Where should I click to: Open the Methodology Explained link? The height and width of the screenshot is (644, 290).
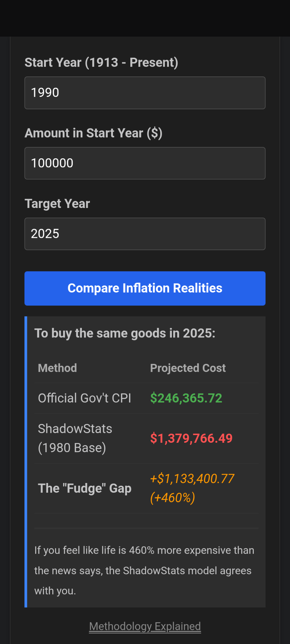[145, 626]
